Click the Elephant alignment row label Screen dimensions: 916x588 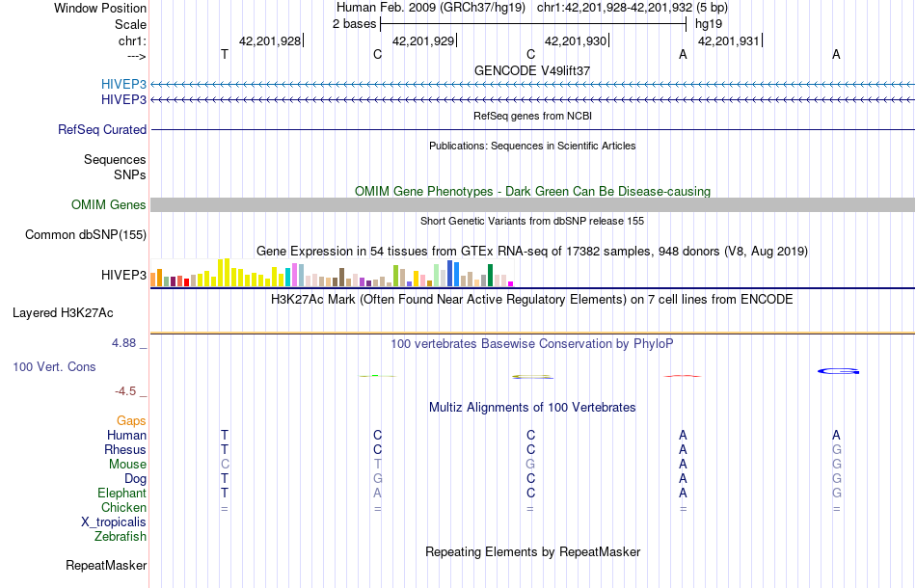tap(121, 494)
